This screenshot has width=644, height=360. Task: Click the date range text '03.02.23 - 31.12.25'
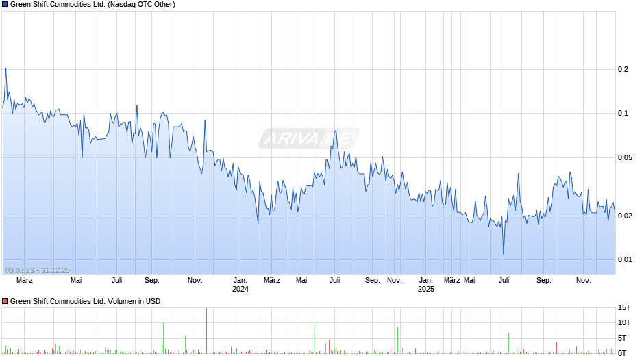click(38, 270)
